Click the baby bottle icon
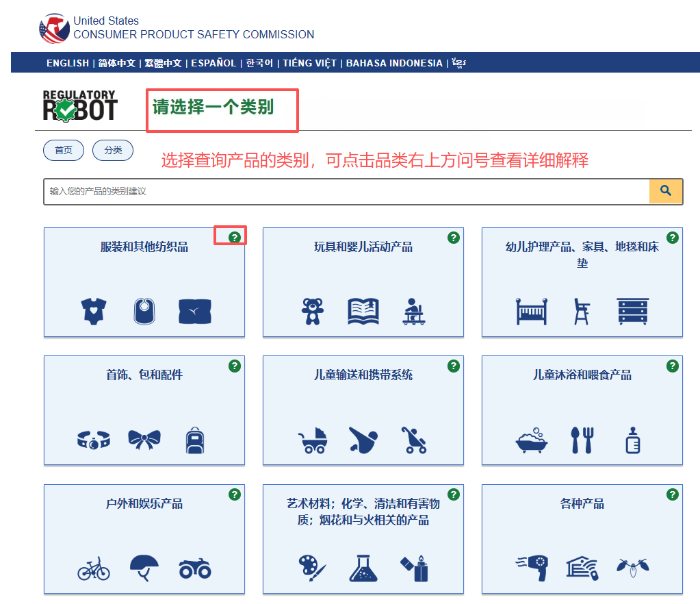The image size is (700, 604). pos(632,440)
